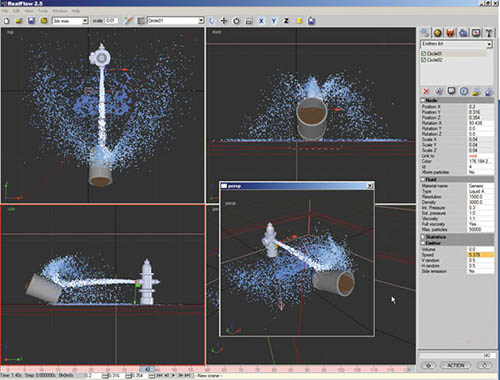Click the blue cube icon under emitter list
Screen dimensions: 500x380
click(x=489, y=92)
